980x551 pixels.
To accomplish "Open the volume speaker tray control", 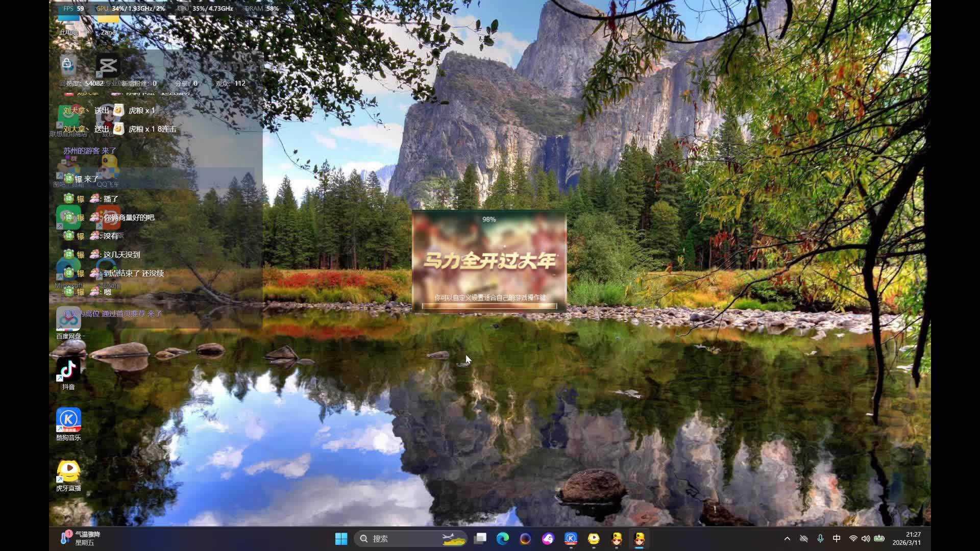I will pos(866,539).
